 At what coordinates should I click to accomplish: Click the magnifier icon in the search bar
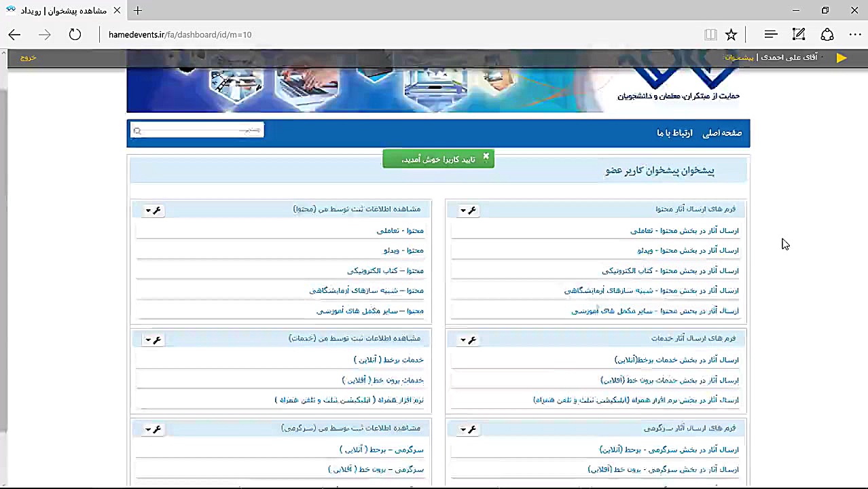coord(137,130)
